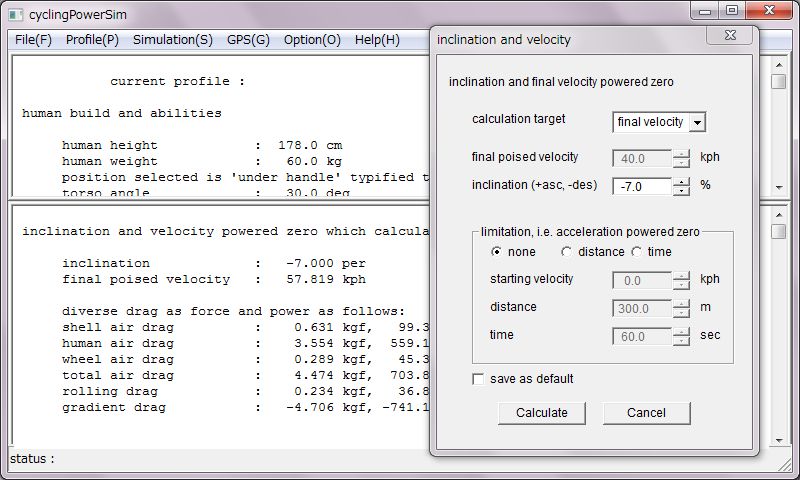
Task: Click the time field showing 60.0
Action: (642, 337)
